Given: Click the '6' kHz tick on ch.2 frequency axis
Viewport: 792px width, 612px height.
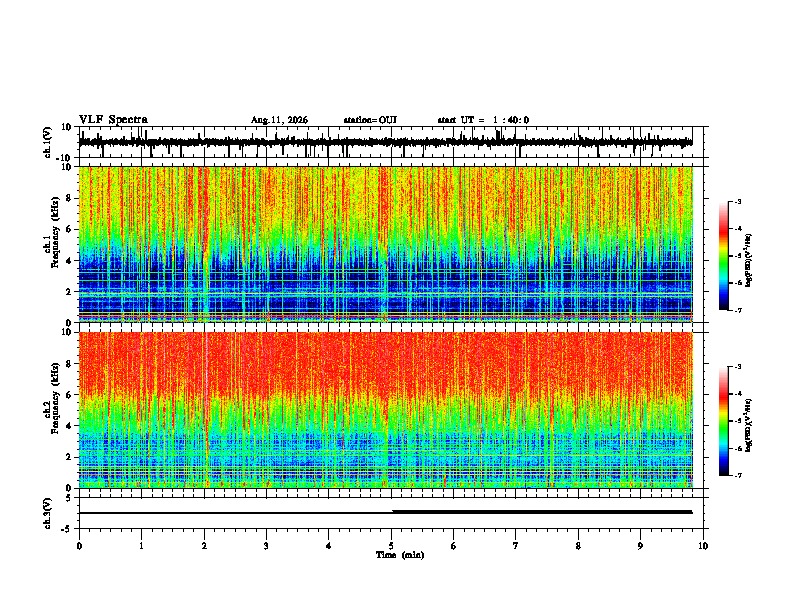Looking at the screenshot, I should click(x=69, y=395).
